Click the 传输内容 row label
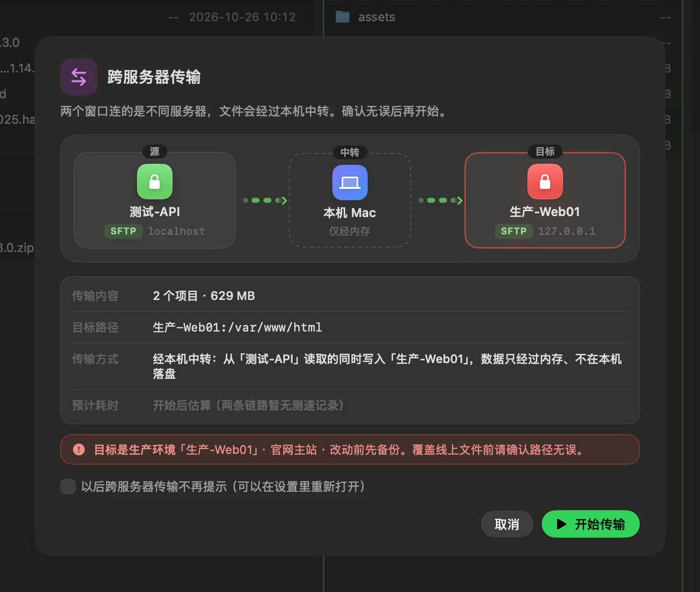Screen dimensions: 700x592 [95, 296]
